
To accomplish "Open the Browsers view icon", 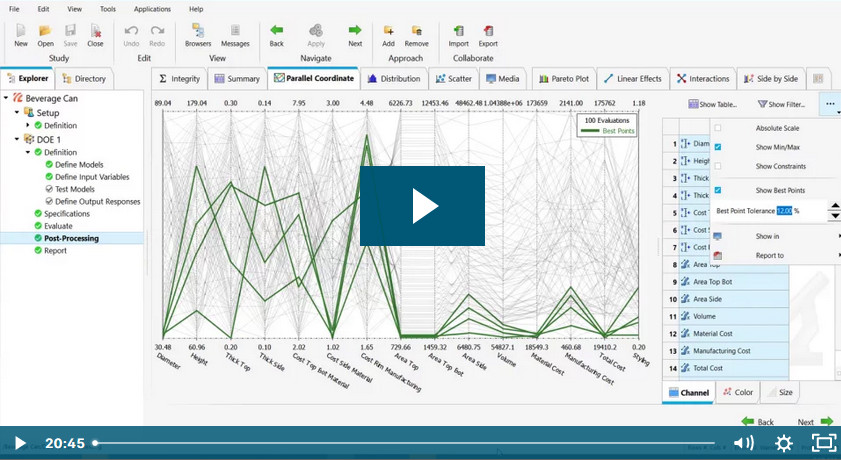I will [198, 31].
